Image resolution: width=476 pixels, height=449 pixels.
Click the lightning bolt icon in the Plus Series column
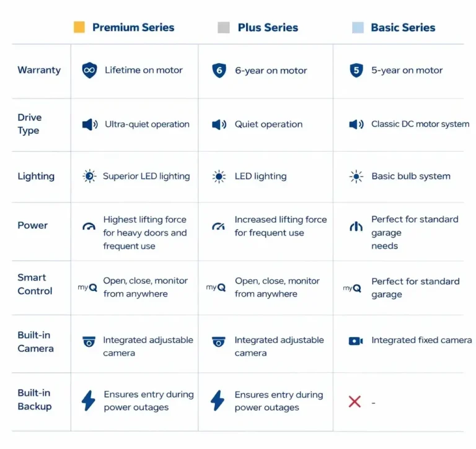(217, 401)
